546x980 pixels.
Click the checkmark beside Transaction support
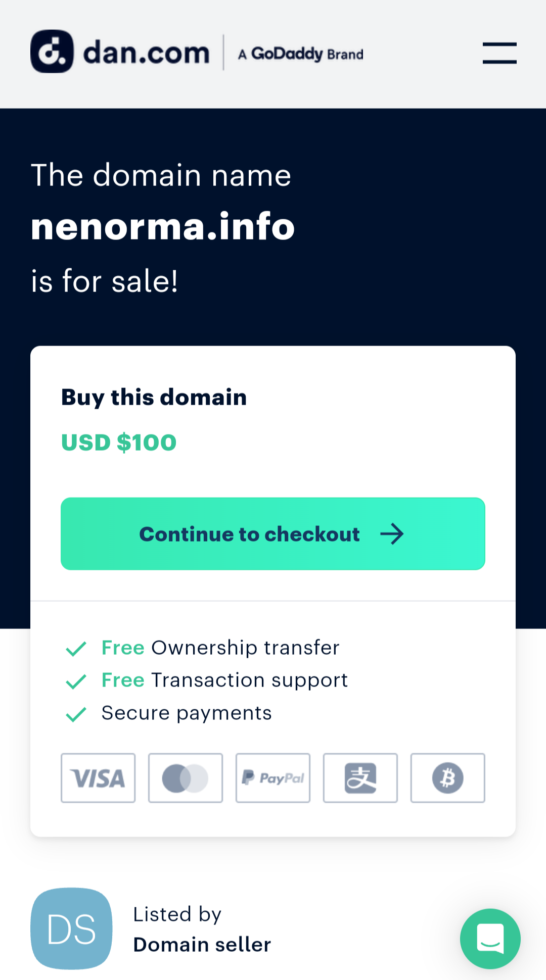(76, 681)
